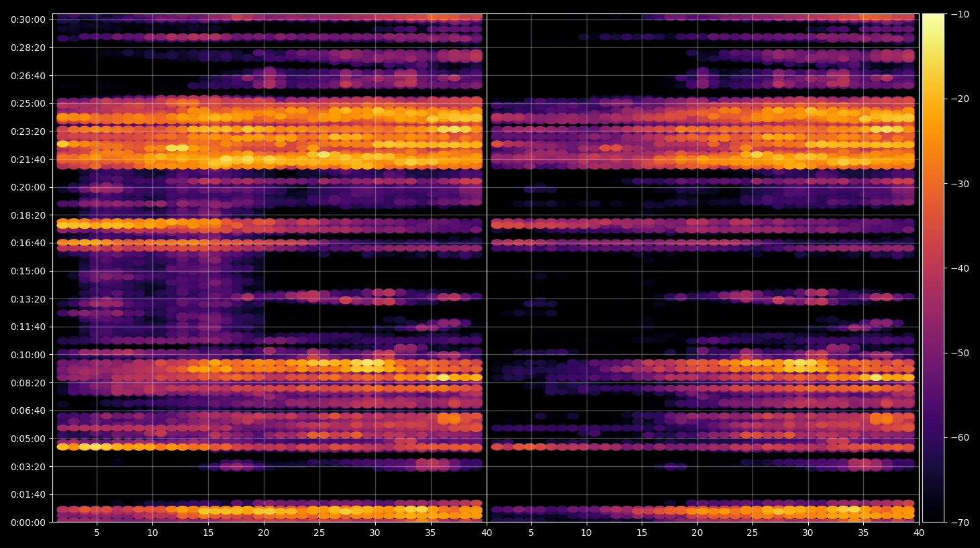
Task: Select the 0:26:40 y-axis tick label
Action: [28, 76]
